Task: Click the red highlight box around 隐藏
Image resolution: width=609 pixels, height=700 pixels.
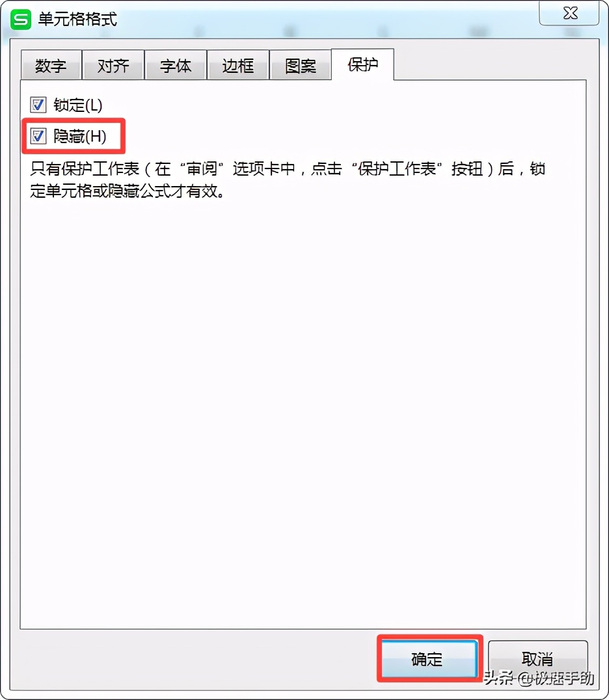Action: pyautogui.click(x=74, y=136)
